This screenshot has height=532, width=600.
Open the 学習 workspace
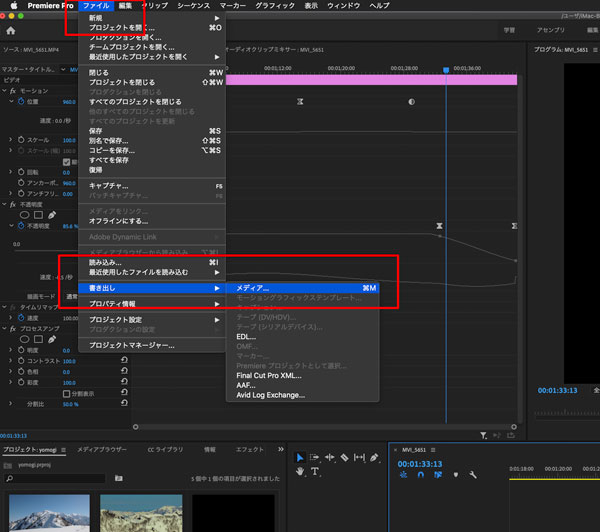click(x=509, y=30)
